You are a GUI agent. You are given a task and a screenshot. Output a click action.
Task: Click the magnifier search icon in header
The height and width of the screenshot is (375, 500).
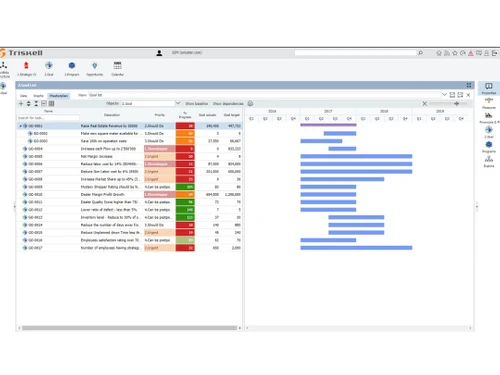[x=420, y=53]
